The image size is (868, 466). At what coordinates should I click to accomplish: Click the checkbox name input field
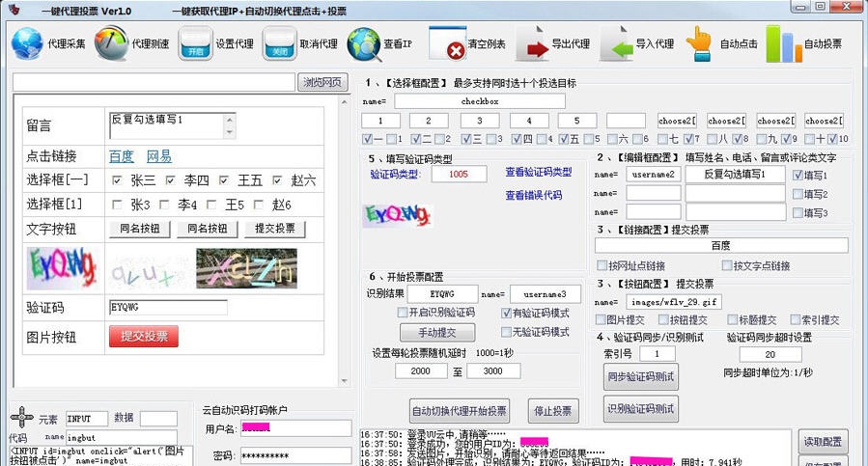pyautogui.click(x=480, y=101)
